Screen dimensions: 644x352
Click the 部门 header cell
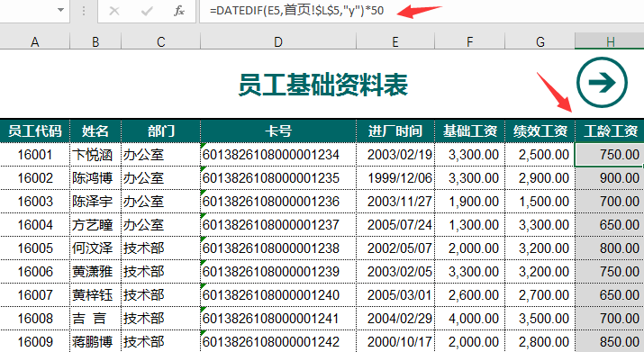(160, 131)
